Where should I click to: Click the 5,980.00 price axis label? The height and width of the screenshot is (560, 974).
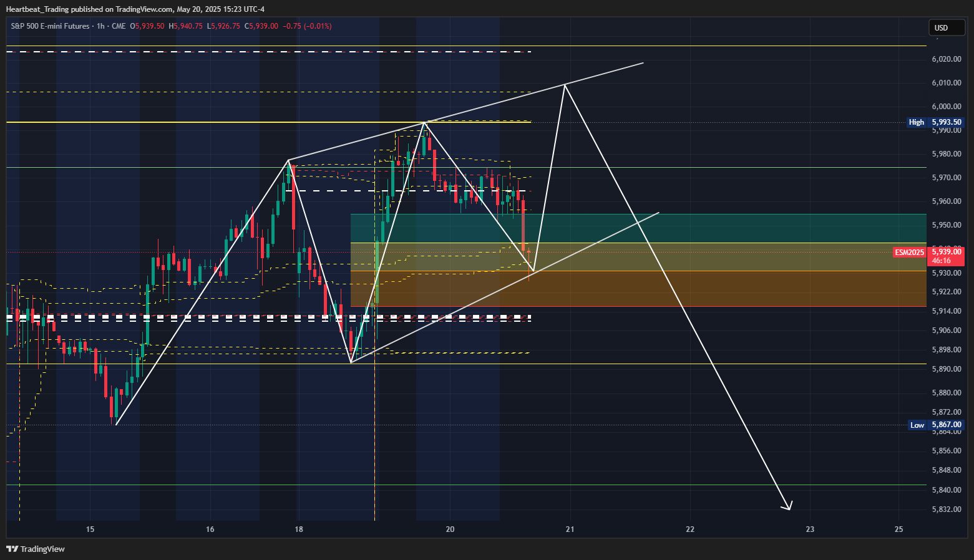(x=946, y=154)
